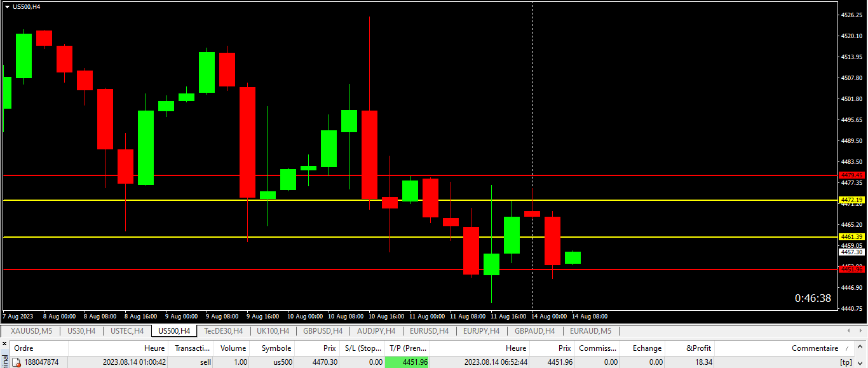This screenshot has width=868, height=368.
Task: Click the US500,H4 chart dropdown triangle
Action: tap(7, 6)
